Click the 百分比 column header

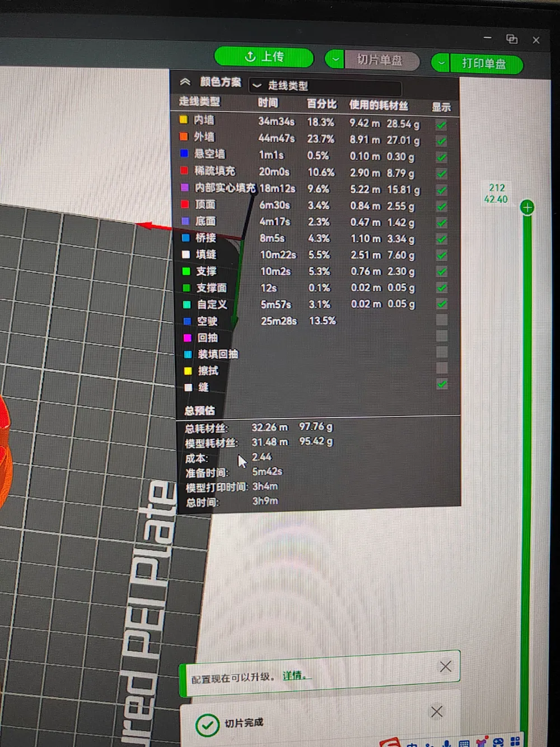coord(321,104)
